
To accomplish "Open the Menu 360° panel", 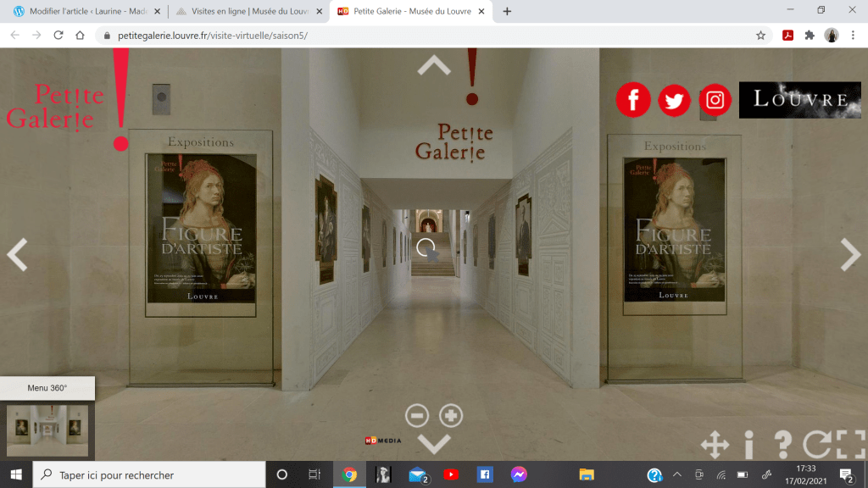I will pos(47,388).
